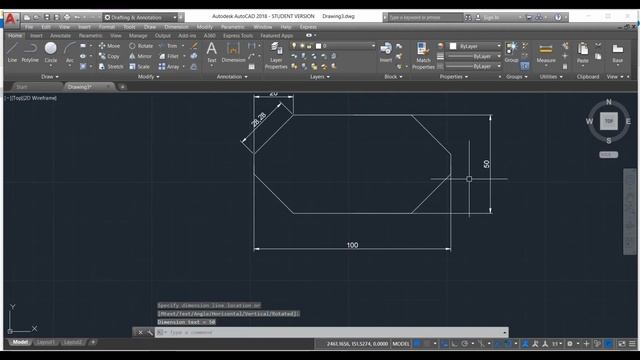This screenshot has height=360, width=640.
Task: Expand the Block panel
Action: (x=393, y=77)
